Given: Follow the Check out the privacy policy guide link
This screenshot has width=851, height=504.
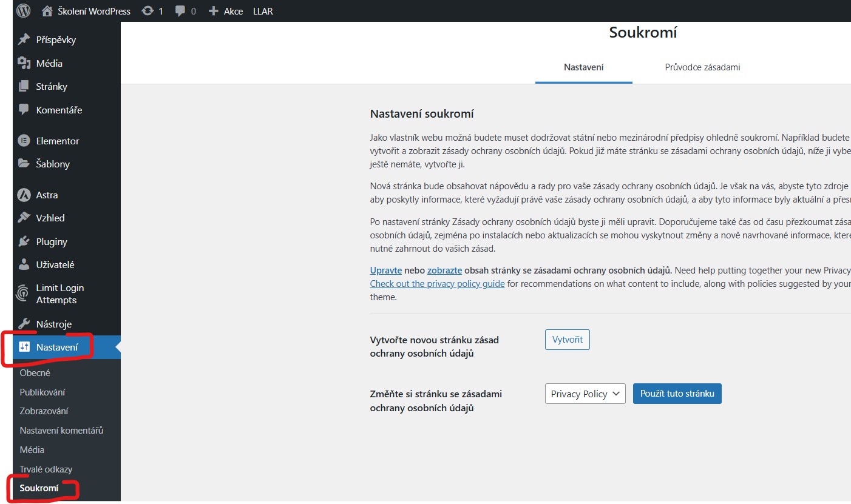Looking at the screenshot, I should [437, 283].
